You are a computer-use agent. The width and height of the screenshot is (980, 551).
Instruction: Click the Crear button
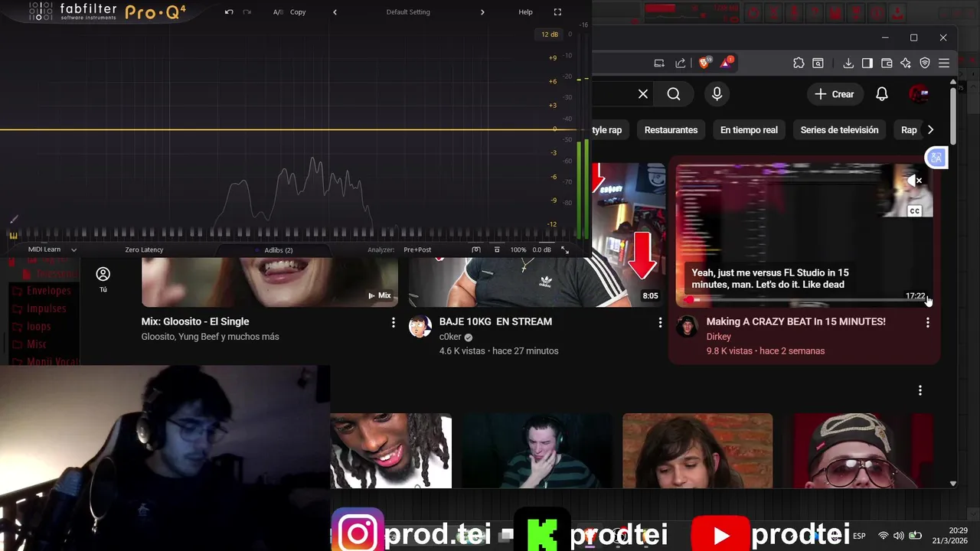pos(835,94)
